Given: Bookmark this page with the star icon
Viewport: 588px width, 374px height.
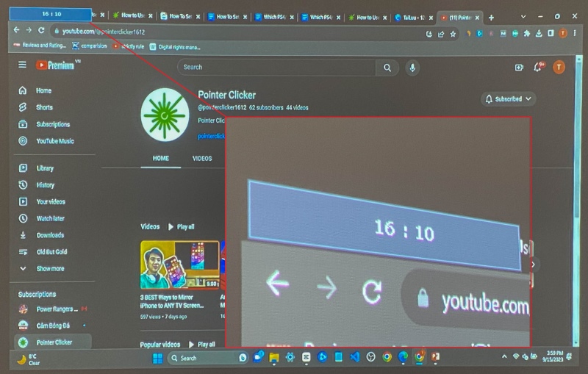Looking at the screenshot, I should 453,34.
